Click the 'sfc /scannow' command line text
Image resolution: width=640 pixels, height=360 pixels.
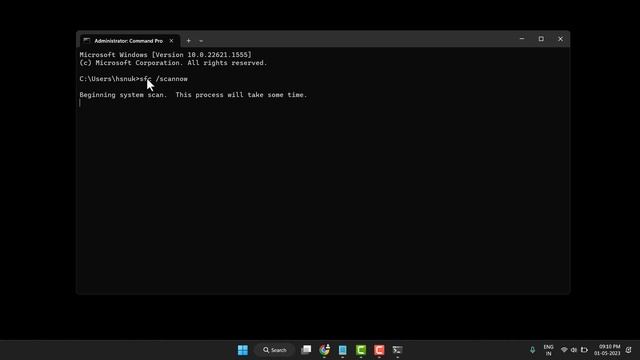164,79
